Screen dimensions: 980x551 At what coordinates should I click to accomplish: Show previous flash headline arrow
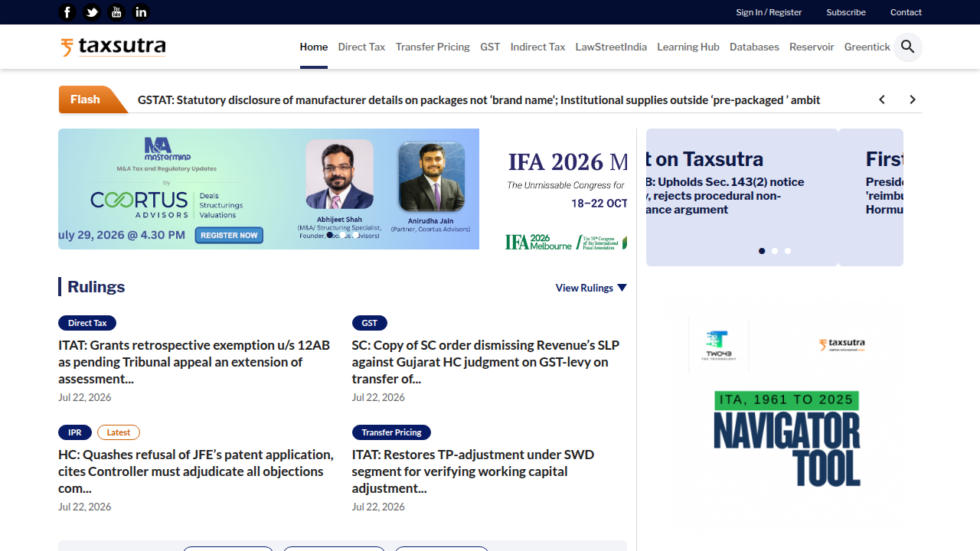(x=882, y=99)
